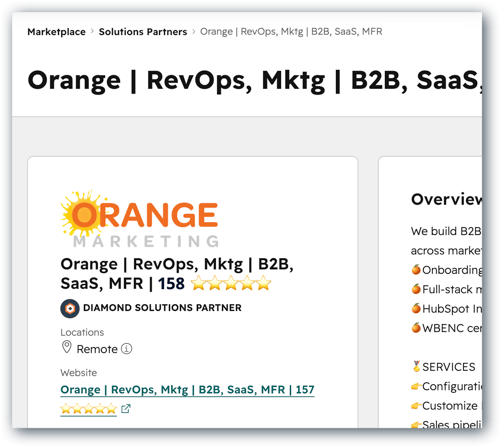Click the five gold stars beside 158

pos(231,283)
